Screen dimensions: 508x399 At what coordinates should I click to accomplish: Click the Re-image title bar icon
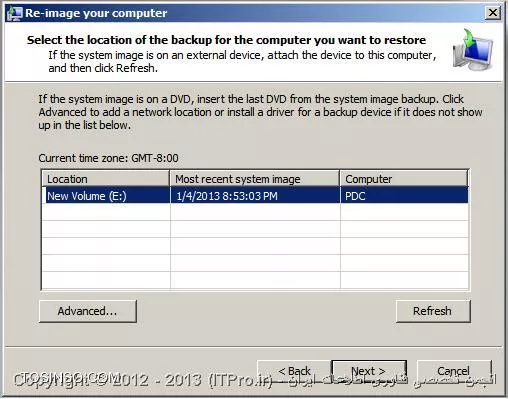(x=14, y=13)
